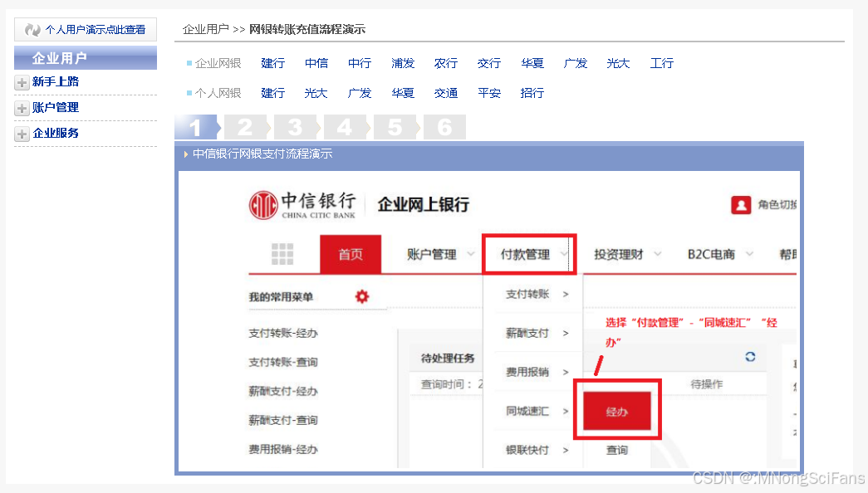This screenshot has height=493, width=868.
Task: Expand 企业服务 sidebar plus icon
Action: point(22,134)
